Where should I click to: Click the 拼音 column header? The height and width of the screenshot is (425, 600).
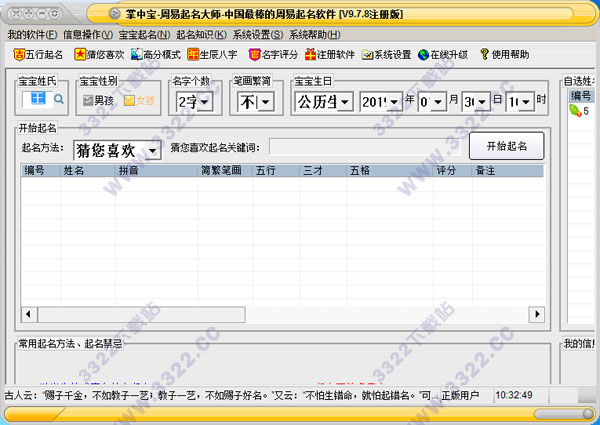[x=157, y=170]
